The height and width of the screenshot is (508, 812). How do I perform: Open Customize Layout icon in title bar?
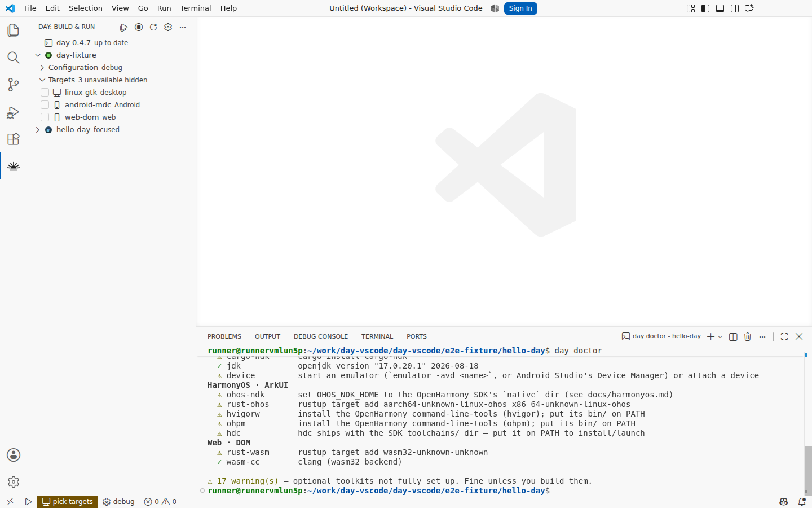click(691, 8)
